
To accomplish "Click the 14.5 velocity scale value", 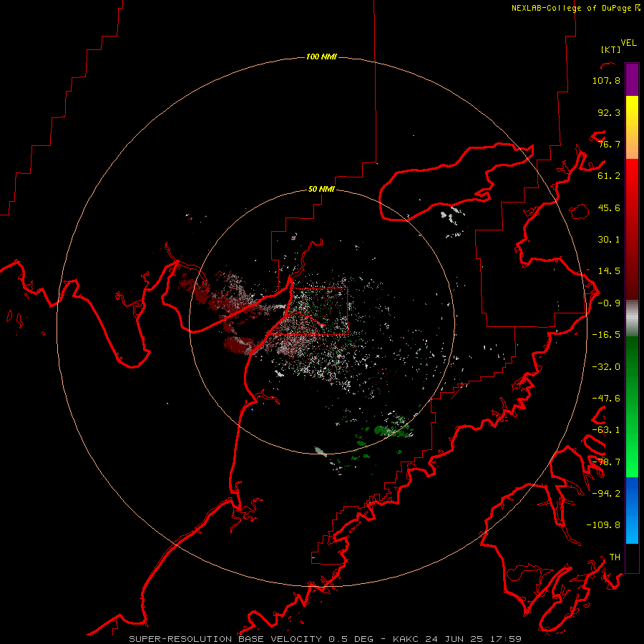I will 609,271.
